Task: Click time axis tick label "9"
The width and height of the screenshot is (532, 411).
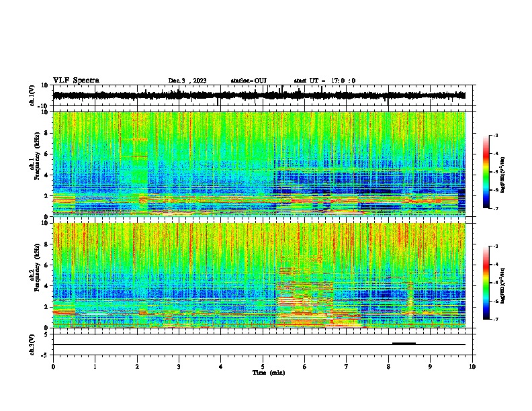Action: [x=430, y=367]
